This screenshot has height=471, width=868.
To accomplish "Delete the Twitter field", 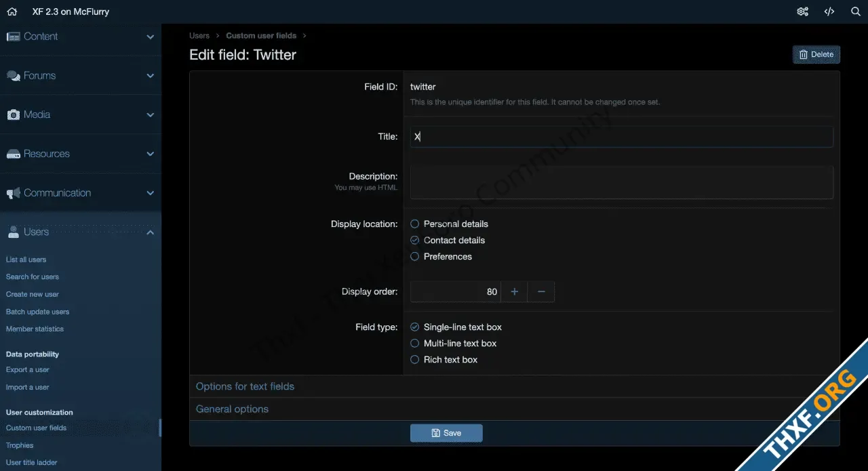I will click(816, 54).
